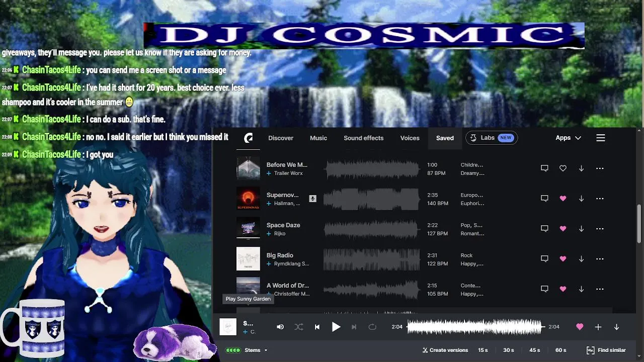Open the Space Daze track title

(283, 225)
